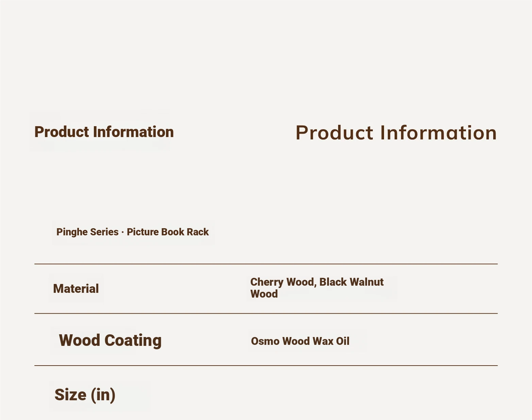Click the divider line above the Material row

coord(266,264)
